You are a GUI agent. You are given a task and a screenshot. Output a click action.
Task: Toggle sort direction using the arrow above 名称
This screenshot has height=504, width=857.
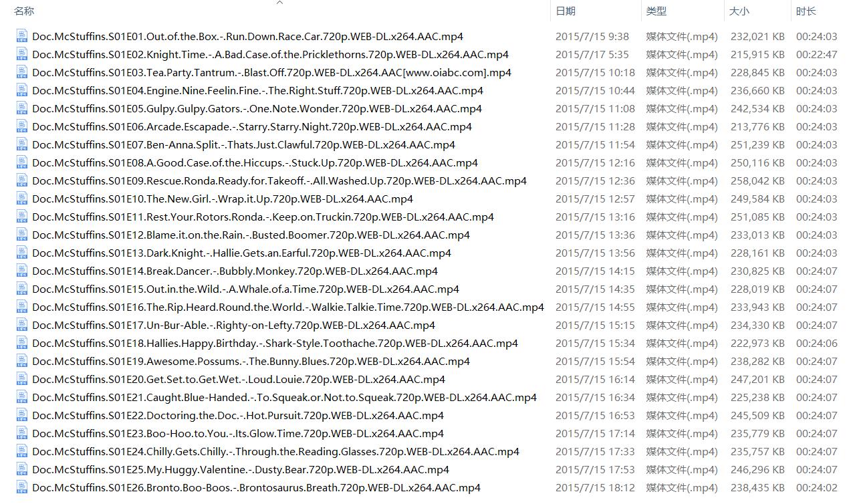click(280, 3)
